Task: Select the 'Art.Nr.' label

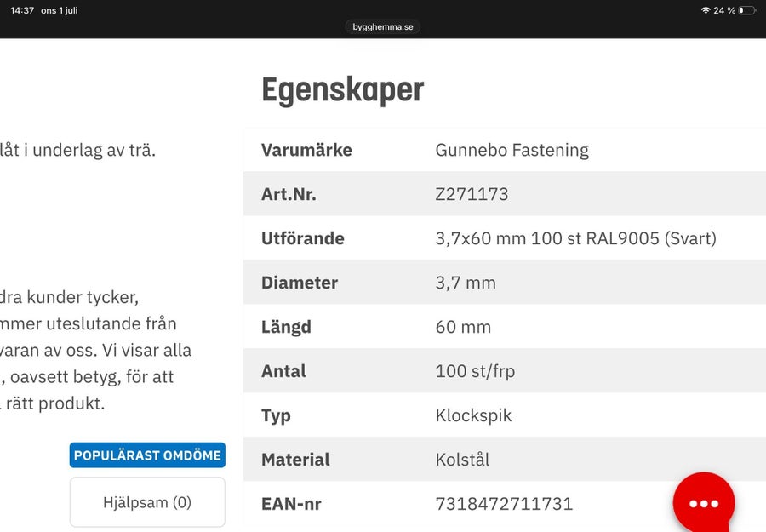Action: pos(289,194)
